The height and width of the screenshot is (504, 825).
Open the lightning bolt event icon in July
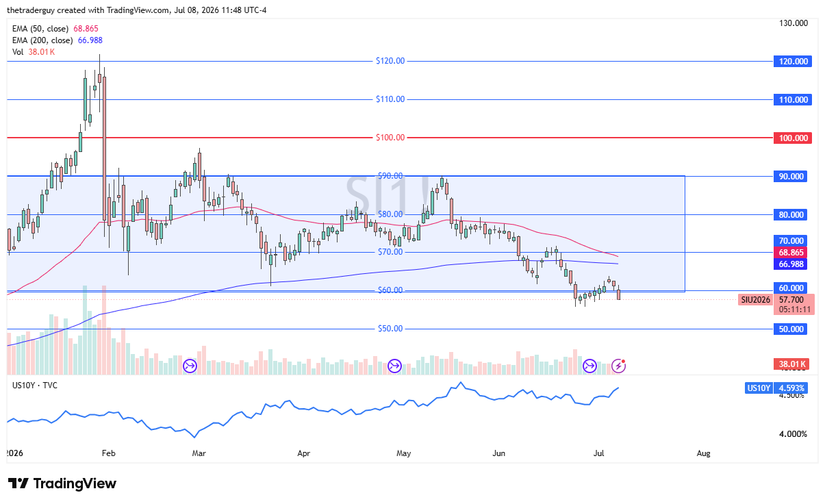pyautogui.click(x=619, y=366)
